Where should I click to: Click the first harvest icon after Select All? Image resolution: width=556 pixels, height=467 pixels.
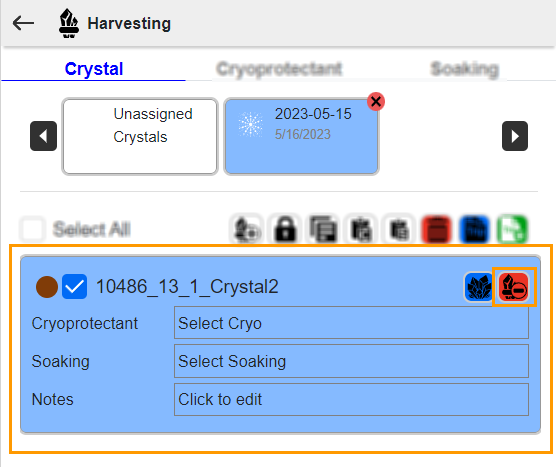click(247, 229)
